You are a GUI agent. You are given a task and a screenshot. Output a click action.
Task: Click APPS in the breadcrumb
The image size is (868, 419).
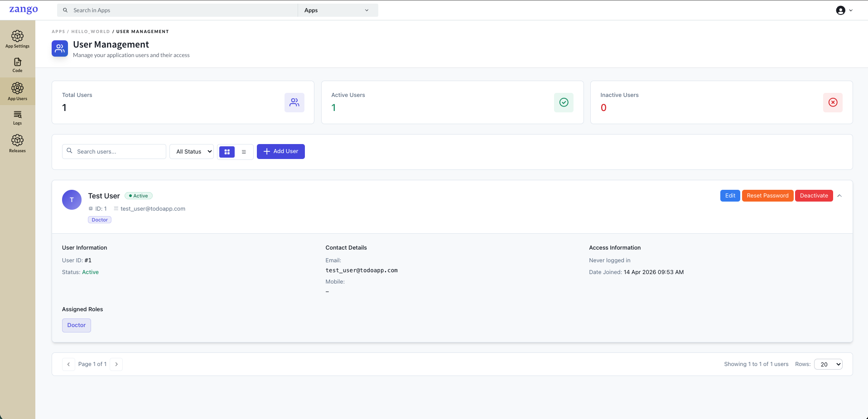58,32
